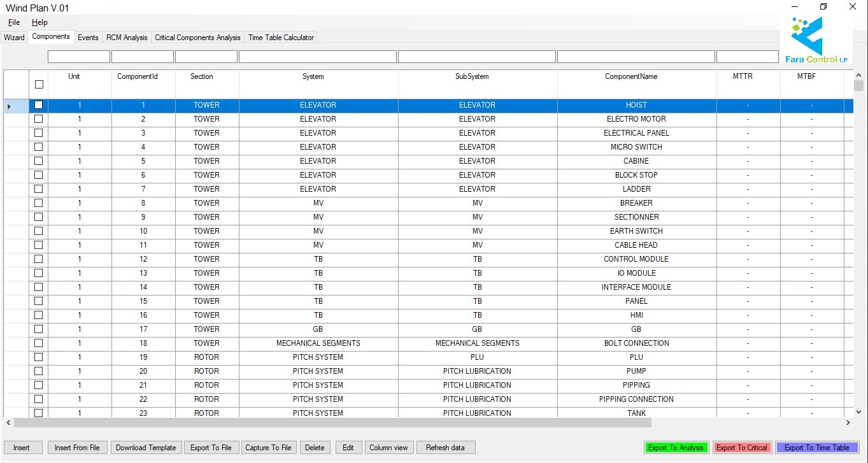Click the row selector arrow for HOIST row
The width and height of the screenshot is (868, 463).
pos(9,106)
